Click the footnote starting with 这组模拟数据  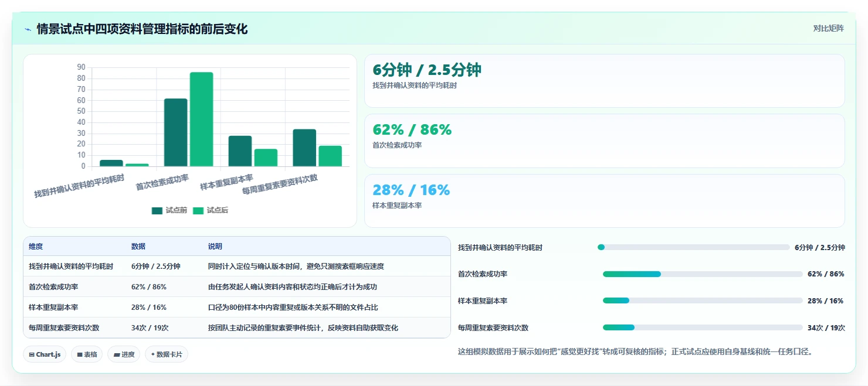click(x=635, y=352)
